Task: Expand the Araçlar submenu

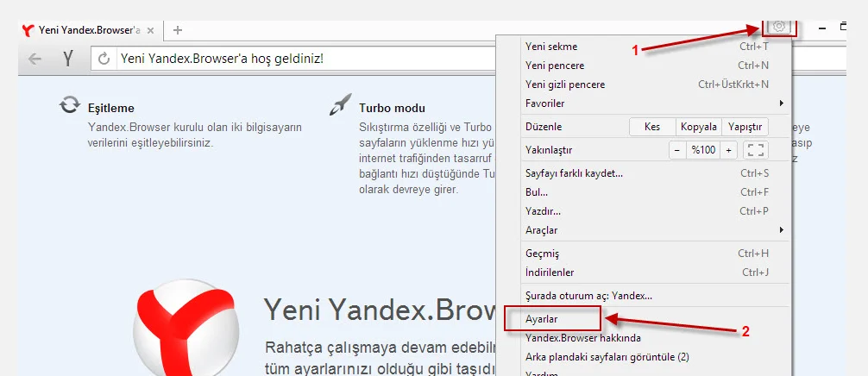Action: point(653,230)
